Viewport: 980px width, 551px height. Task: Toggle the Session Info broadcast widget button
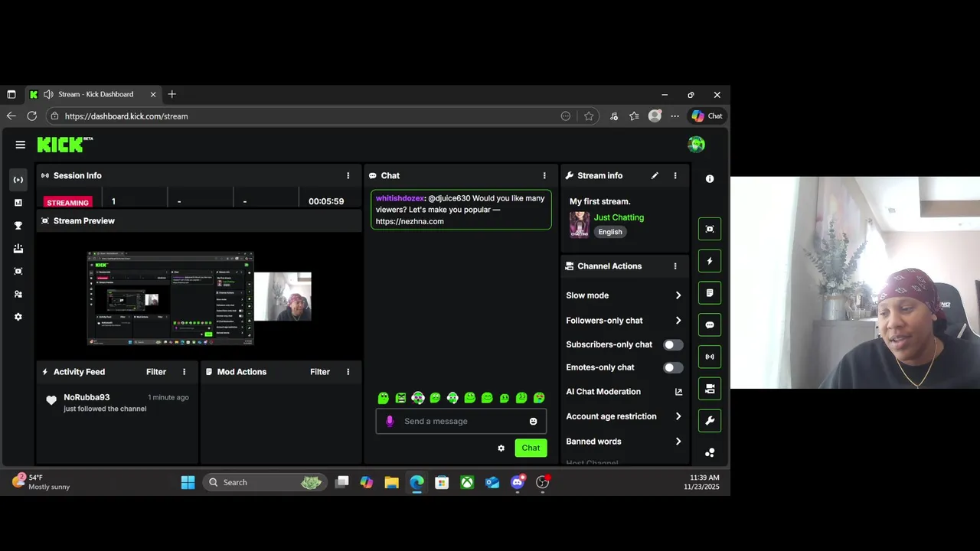coord(710,357)
